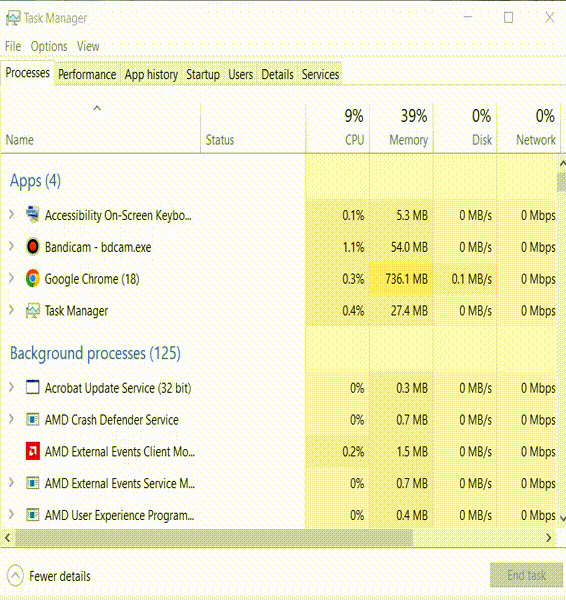Select Google Chrome 736.1 MB memory cell
This screenshot has height=600, width=566.
click(x=401, y=279)
